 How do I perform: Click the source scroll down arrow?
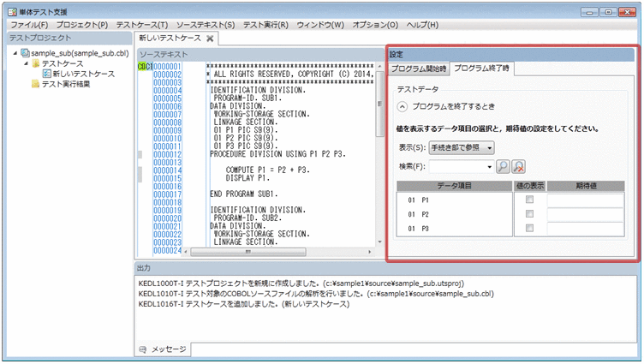(379, 242)
